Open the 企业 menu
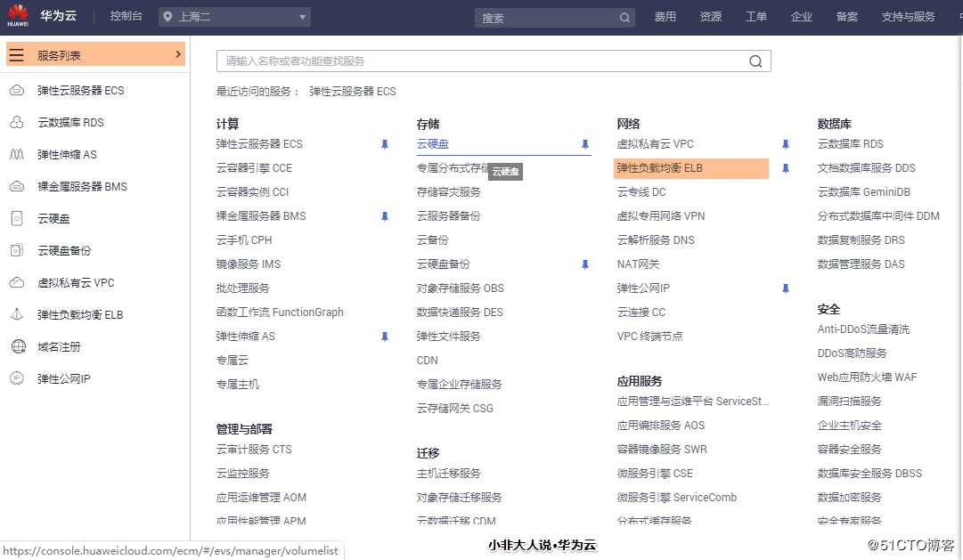 801,17
